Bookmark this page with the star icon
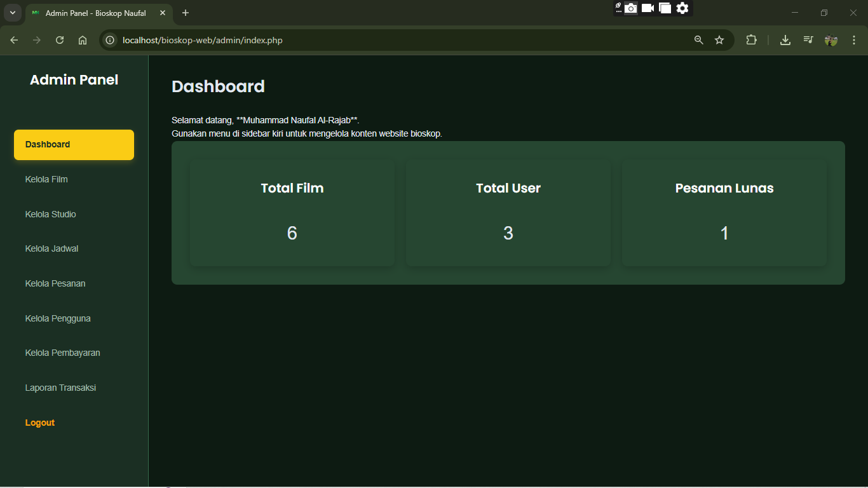The image size is (868, 488). pos(719,40)
